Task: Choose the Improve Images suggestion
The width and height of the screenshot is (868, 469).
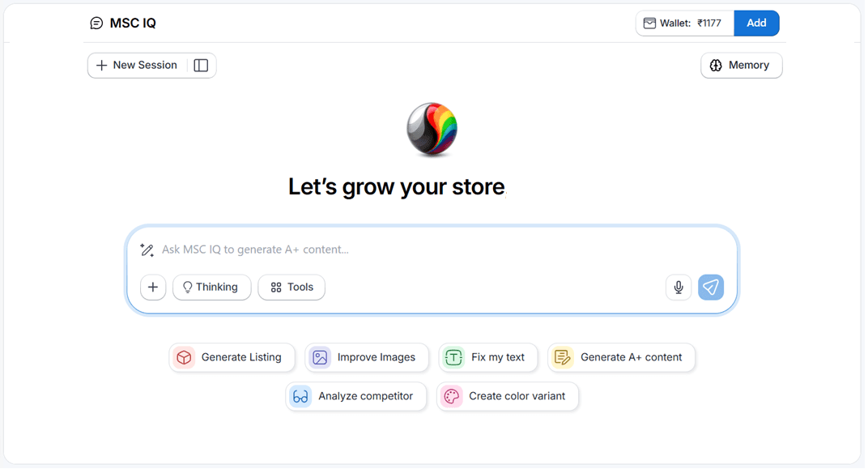Action: tap(367, 358)
